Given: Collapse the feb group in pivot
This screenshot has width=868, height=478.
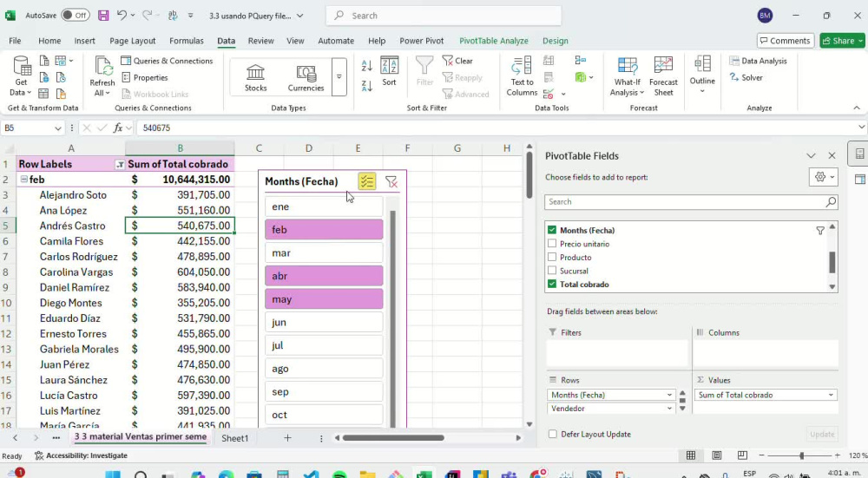Looking at the screenshot, I should click(23, 180).
